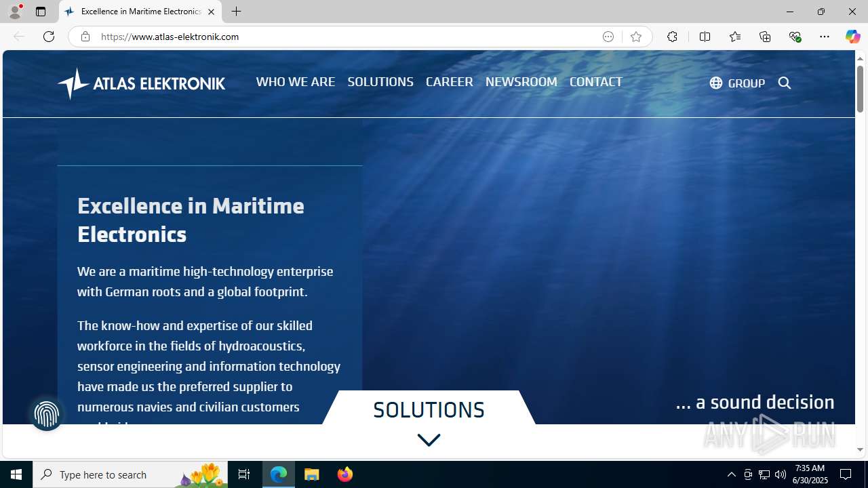This screenshot has height=488, width=868.
Task: Open the network tray icon
Action: (x=764, y=474)
